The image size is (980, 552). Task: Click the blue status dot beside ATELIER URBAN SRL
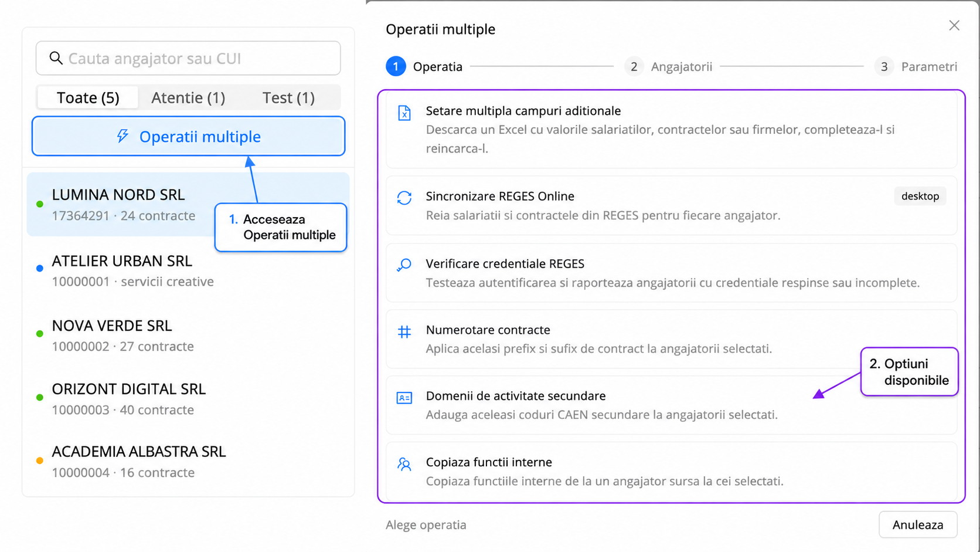click(40, 269)
